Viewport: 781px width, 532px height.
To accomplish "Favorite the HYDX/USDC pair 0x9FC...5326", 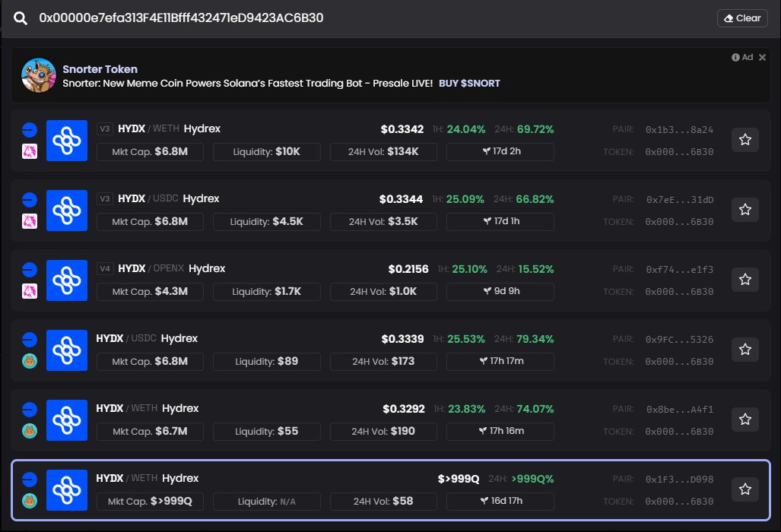I will coord(745,350).
